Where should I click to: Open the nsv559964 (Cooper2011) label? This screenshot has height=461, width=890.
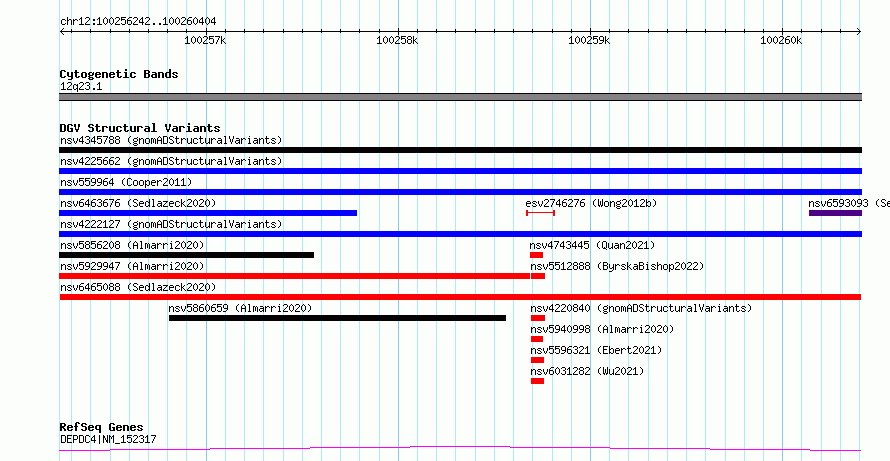point(126,182)
